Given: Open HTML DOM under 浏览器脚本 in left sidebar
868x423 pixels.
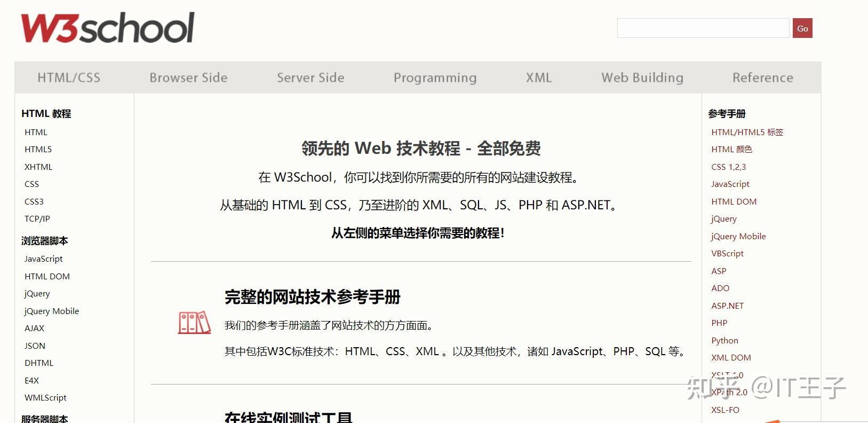Looking at the screenshot, I should [47, 276].
